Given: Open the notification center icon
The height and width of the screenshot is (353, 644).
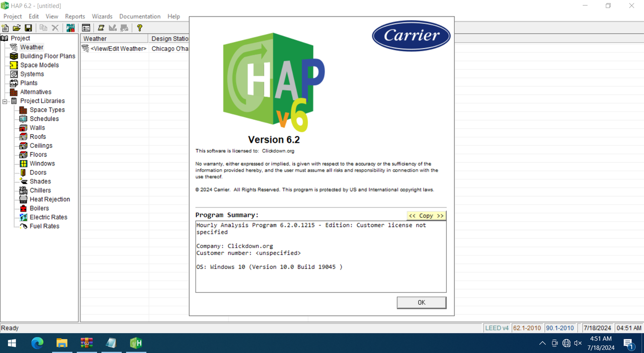Looking at the screenshot, I should (629, 343).
